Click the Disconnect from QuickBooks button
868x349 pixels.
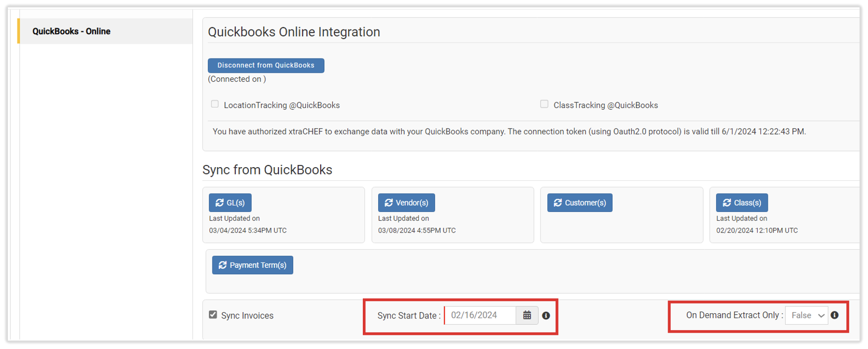pyautogui.click(x=266, y=65)
